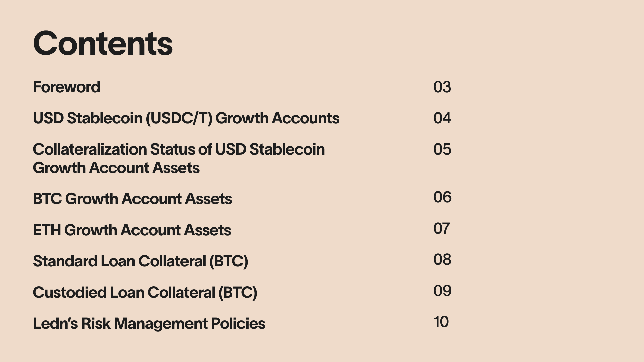Click the words Growth Account Assets on second line
Screen dimensions: 644x362
tap(116, 168)
